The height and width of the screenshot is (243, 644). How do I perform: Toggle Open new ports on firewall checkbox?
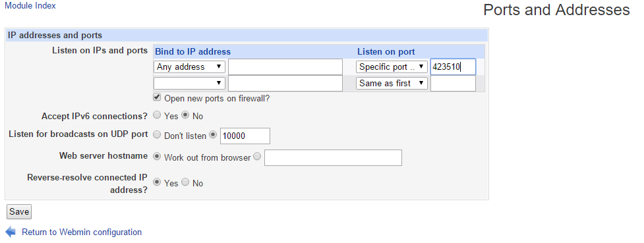[x=157, y=97]
